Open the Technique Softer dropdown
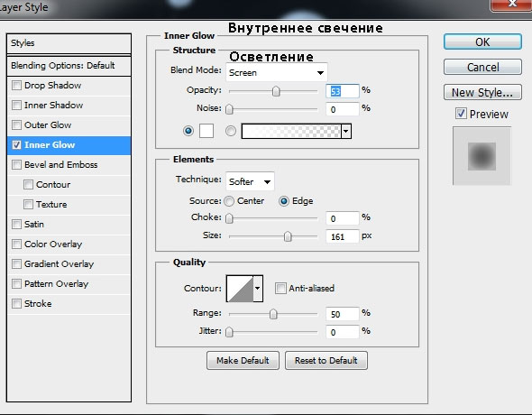 pyautogui.click(x=250, y=181)
